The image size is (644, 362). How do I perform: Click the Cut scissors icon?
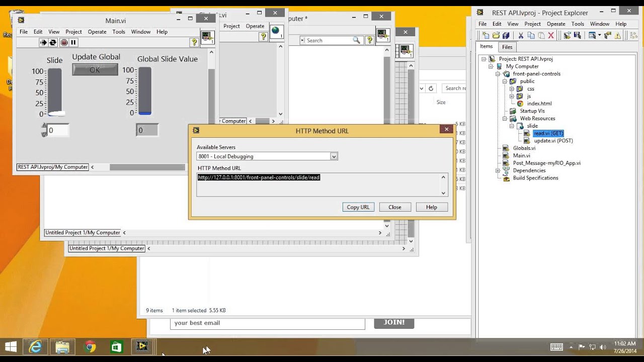[x=521, y=35]
